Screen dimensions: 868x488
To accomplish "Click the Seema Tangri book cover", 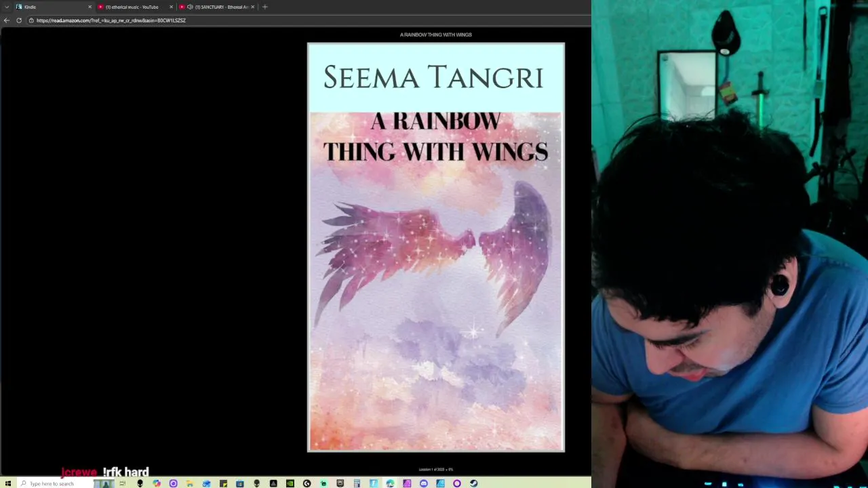I will [436, 247].
